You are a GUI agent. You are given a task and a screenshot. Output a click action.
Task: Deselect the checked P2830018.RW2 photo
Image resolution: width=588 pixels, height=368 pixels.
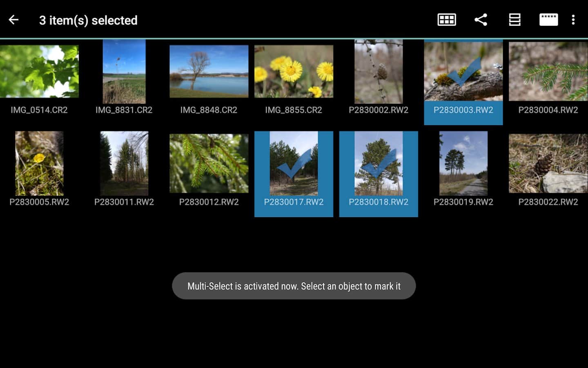(379, 166)
